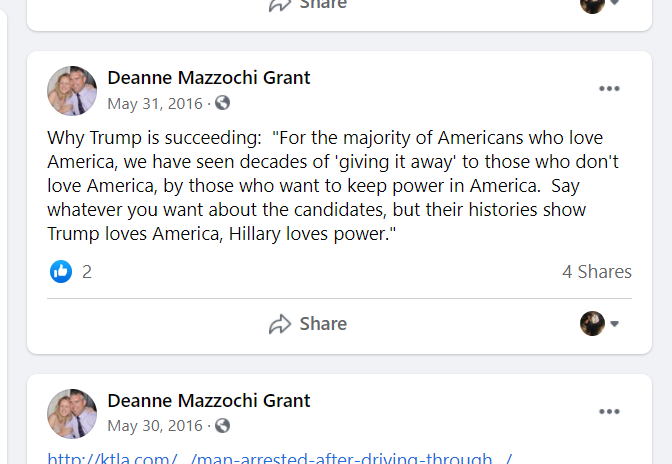The width and height of the screenshot is (672, 464).
Task: Click globe privacy icon beside May 31, 2016
Action: (x=222, y=103)
